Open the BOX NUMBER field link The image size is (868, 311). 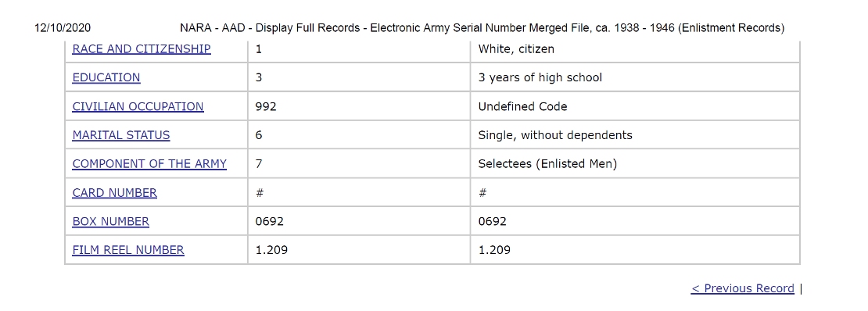[111, 221]
